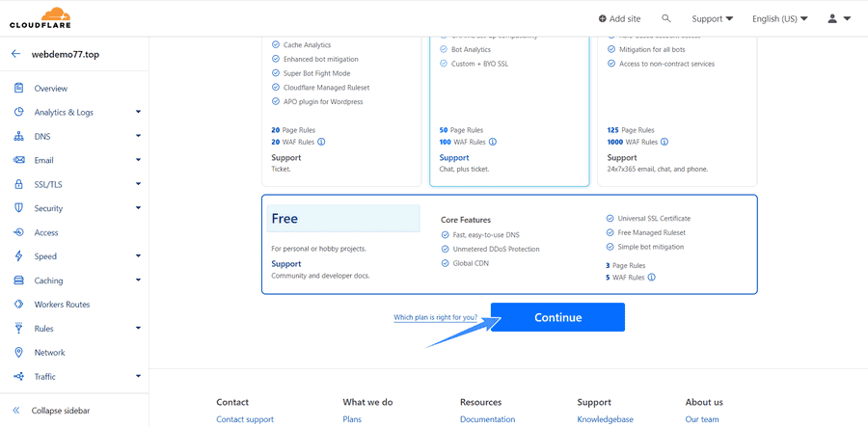Click the Security shield icon
The height and width of the screenshot is (427, 868).
19,208
